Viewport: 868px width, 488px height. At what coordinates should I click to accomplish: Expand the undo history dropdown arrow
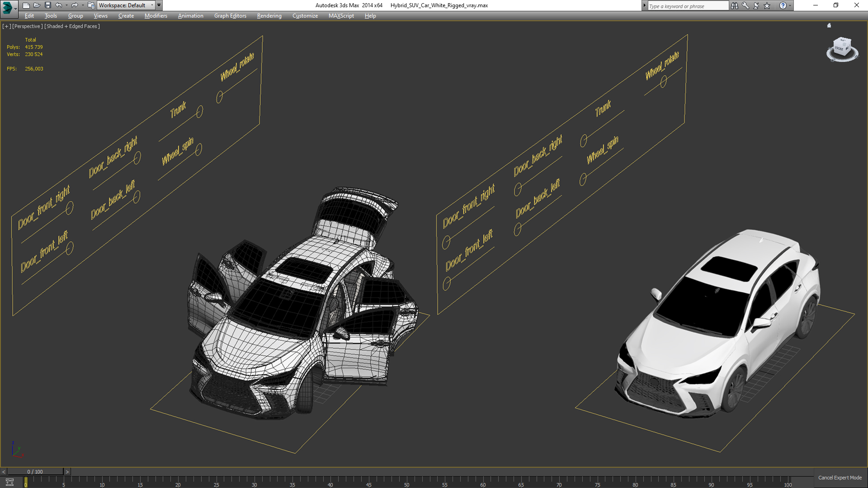pyautogui.click(x=66, y=5)
